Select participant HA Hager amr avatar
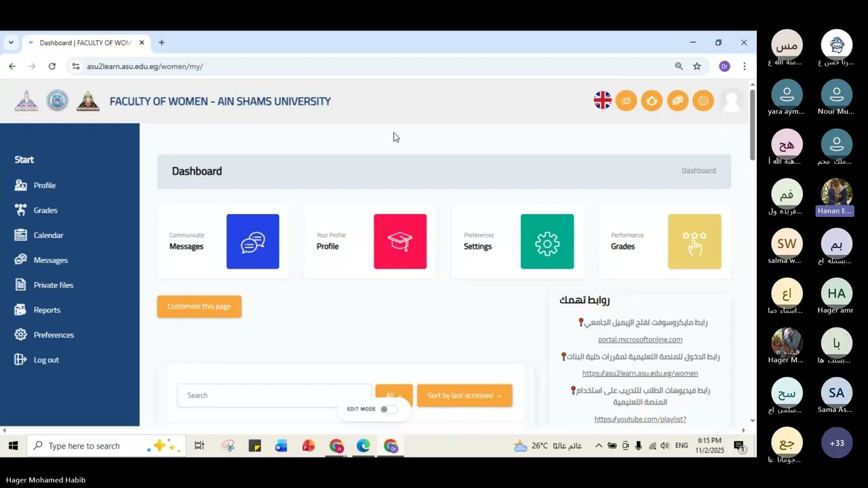 coord(837,293)
